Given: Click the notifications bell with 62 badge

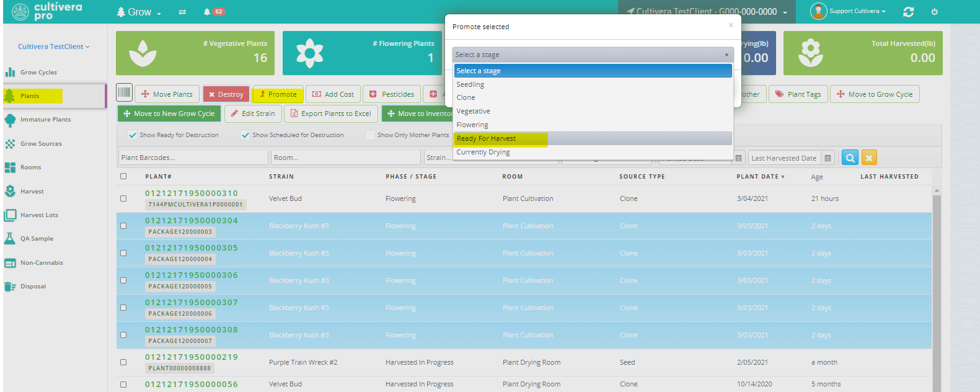Looking at the screenshot, I should click(x=214, y=12).
